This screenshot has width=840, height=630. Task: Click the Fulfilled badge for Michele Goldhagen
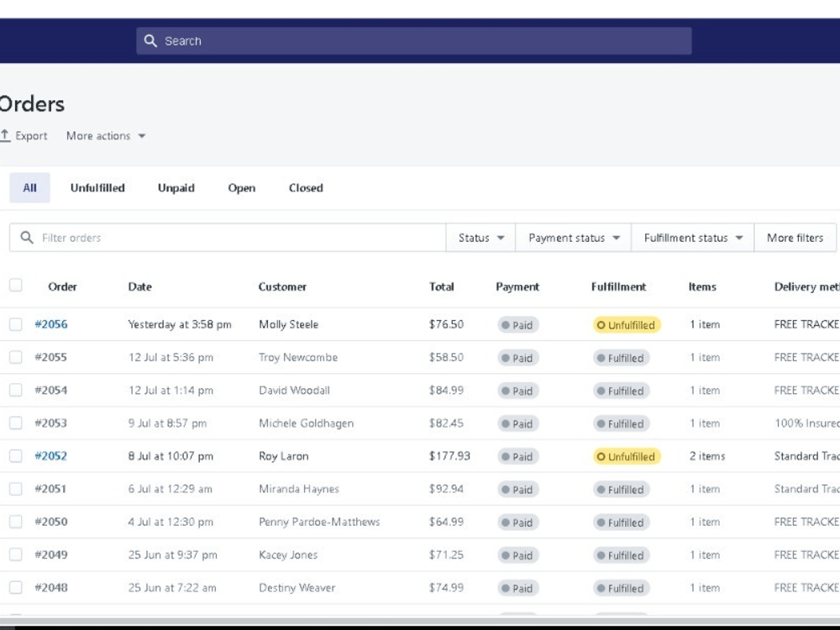click(x=621, y=423)
